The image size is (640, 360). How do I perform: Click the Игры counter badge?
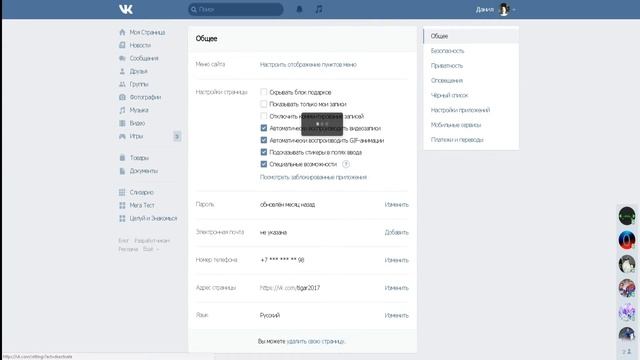coord(177,136)
